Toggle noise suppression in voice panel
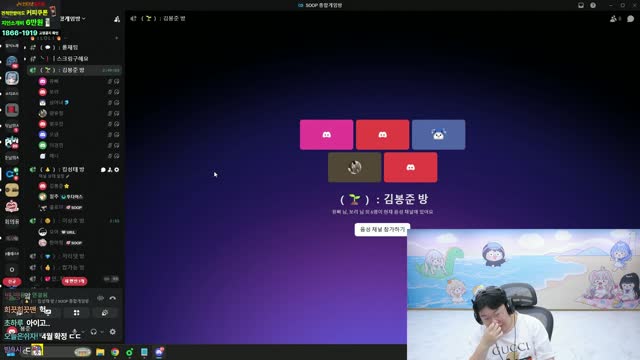Screen dimensions: 640x360 click(100, 298)
